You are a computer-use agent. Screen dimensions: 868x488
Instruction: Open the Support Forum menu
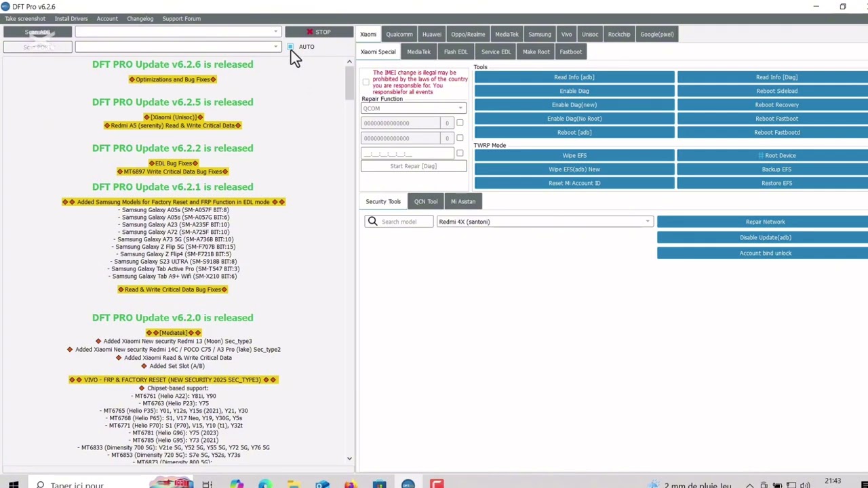click(182, 18)
